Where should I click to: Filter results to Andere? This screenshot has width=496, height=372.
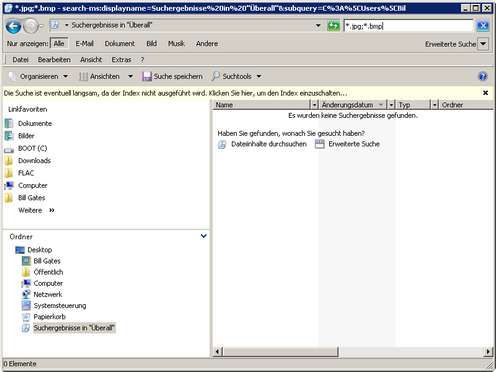point(207,44)
